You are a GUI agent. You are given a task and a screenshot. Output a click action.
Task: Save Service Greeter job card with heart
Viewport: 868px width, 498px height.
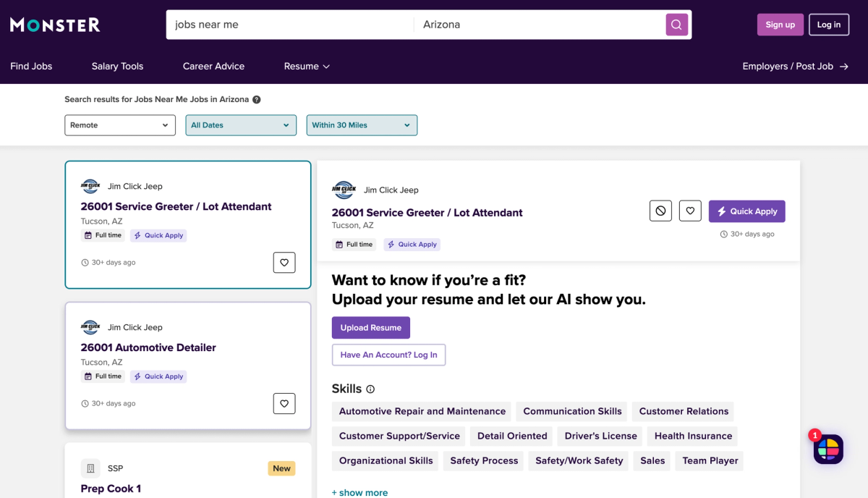[284, 263]
